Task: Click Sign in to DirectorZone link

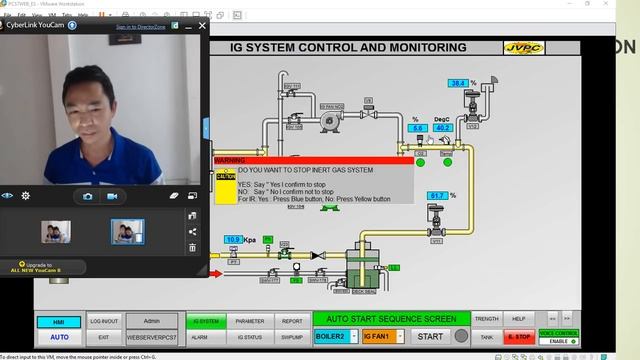Action: [x=141, y=27]
